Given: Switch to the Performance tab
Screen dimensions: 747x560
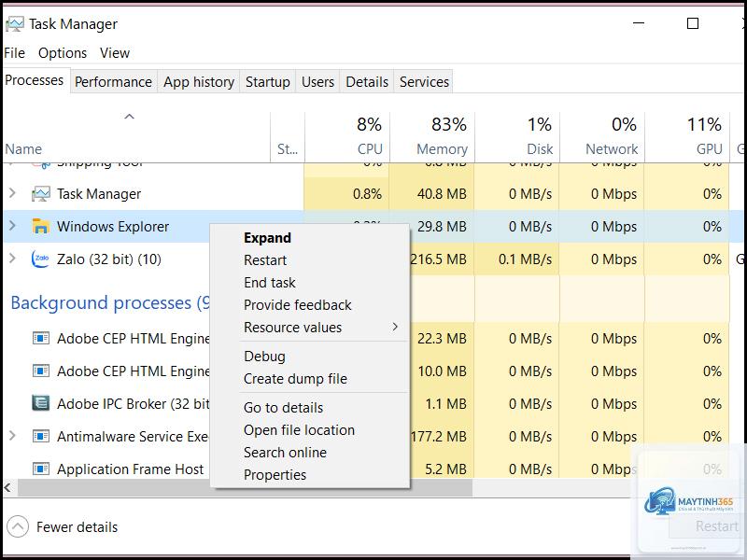Looking at the screenshot, I should tap(113, 82).
